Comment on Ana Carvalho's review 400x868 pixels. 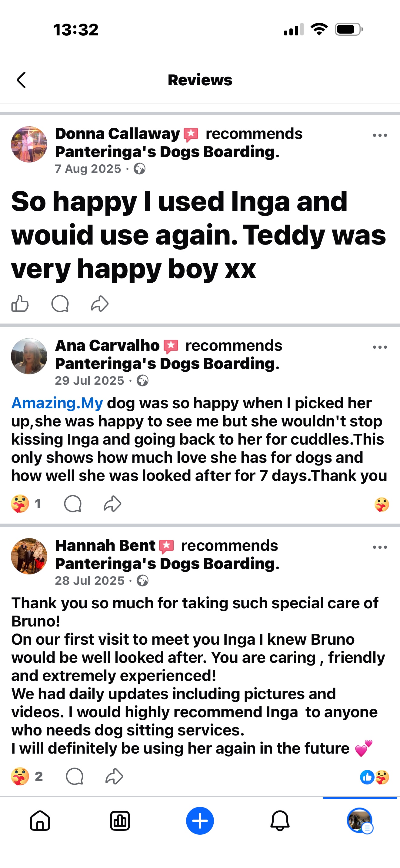click(x=73, y=504)
